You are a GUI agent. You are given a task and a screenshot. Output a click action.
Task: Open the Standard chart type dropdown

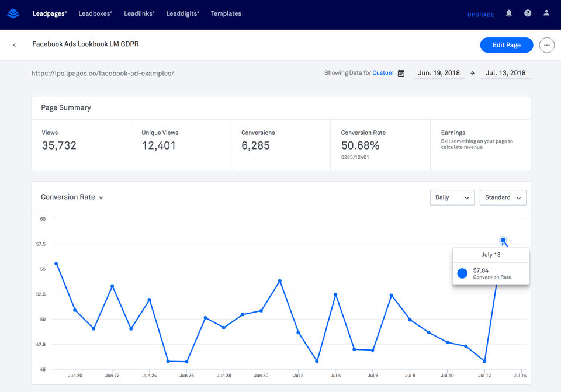click(x=503, y=197)
